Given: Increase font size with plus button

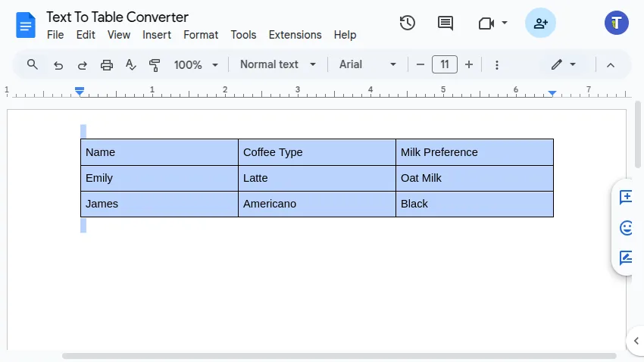Looking at the screenshot, I should coord(469,64).
